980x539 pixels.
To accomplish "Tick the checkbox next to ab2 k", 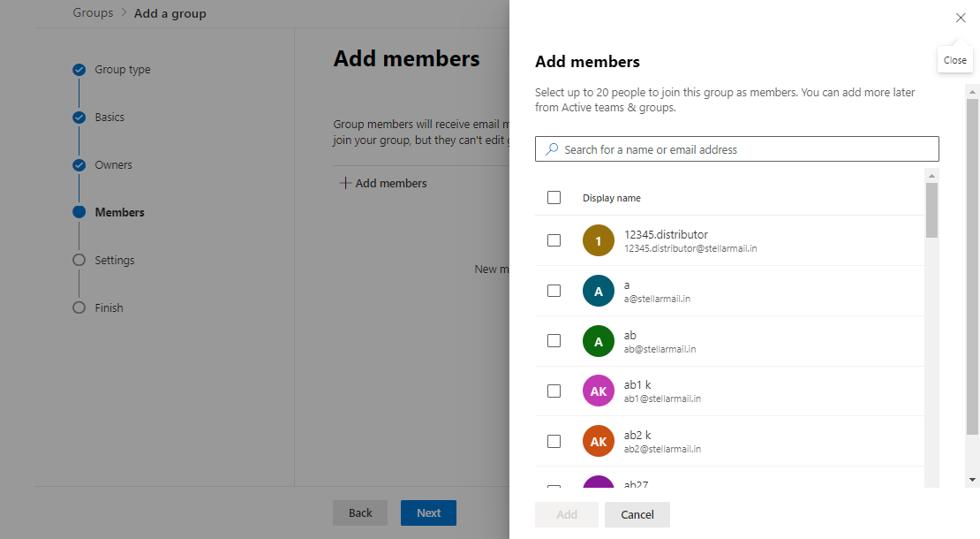I will [554, 442].
